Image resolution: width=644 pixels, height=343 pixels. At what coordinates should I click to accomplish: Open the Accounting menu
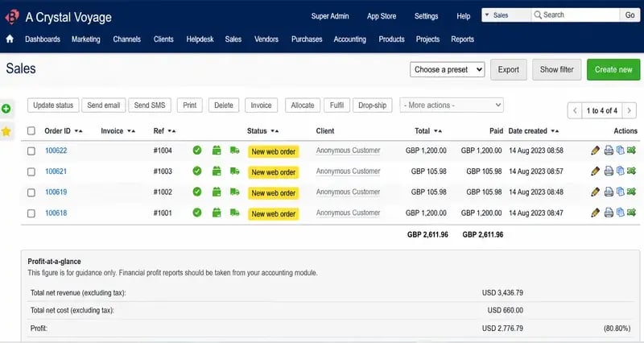(350, 39)
